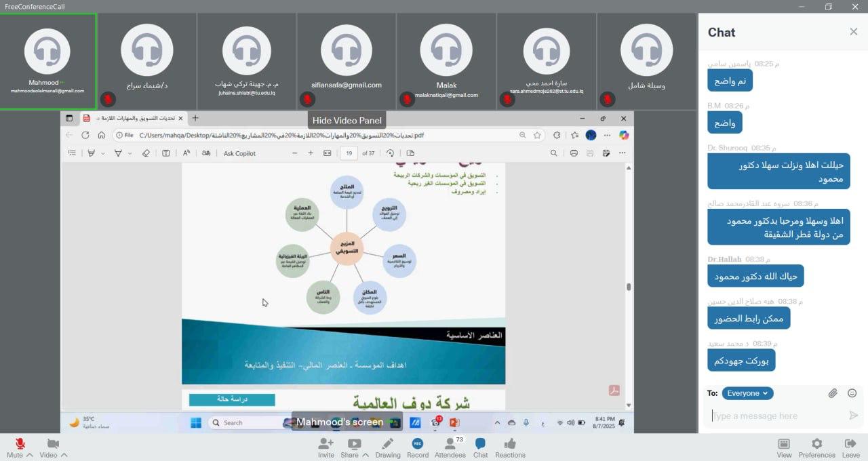Screen dimensions: 868x461
Task: Open the emoji picker in chat
Action: click(852, 393)
